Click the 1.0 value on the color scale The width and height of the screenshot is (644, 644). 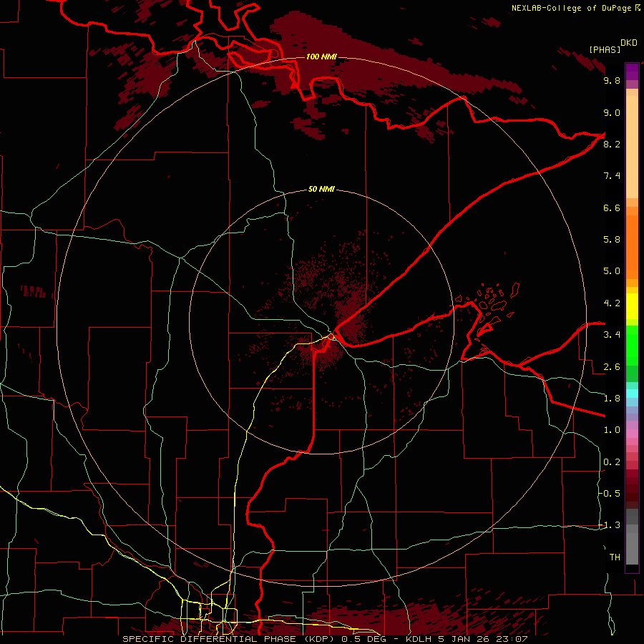coord(612,430)
